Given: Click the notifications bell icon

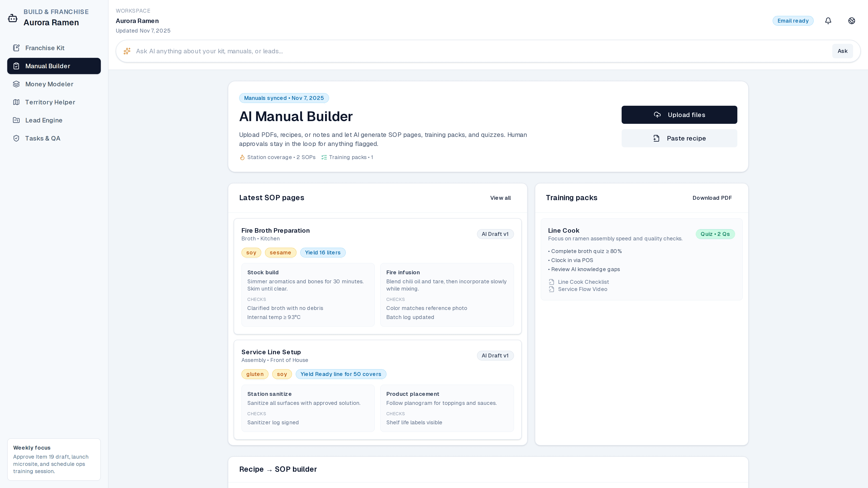Looking at the screenshot, I should [x=828, y=21].
